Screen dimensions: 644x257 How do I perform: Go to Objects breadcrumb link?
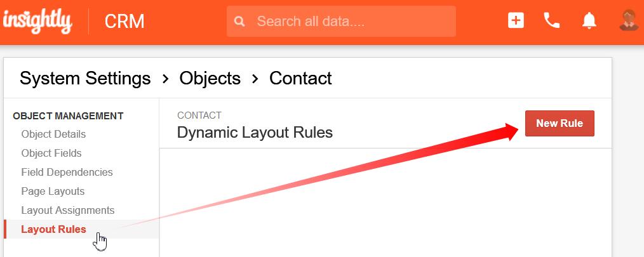point(210,78)
